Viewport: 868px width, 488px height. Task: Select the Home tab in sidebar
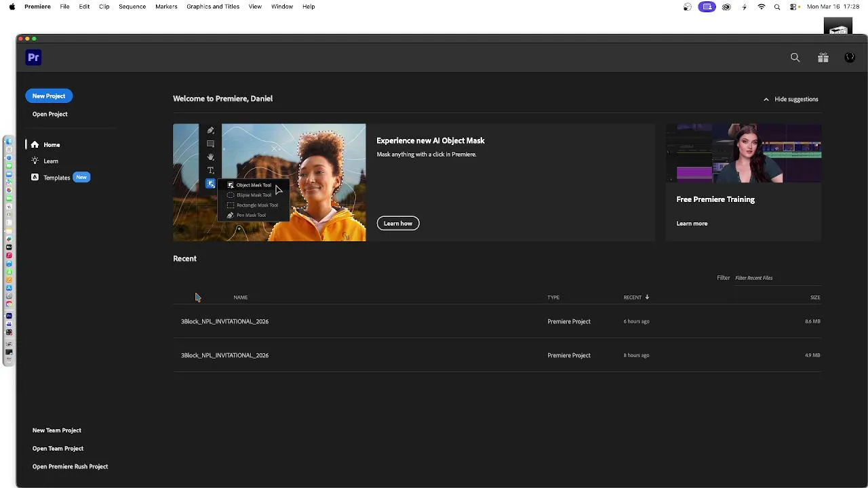pyautogui.click(x=52, y=144)
